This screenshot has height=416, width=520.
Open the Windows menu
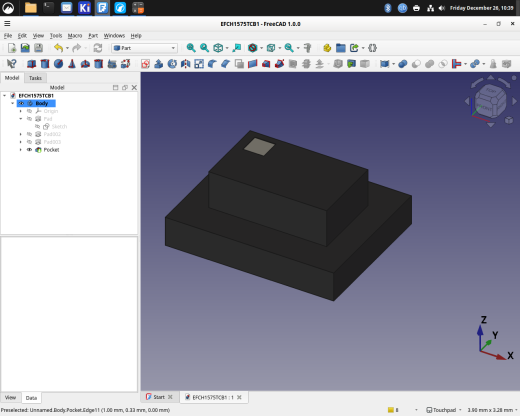click(114, 36)
